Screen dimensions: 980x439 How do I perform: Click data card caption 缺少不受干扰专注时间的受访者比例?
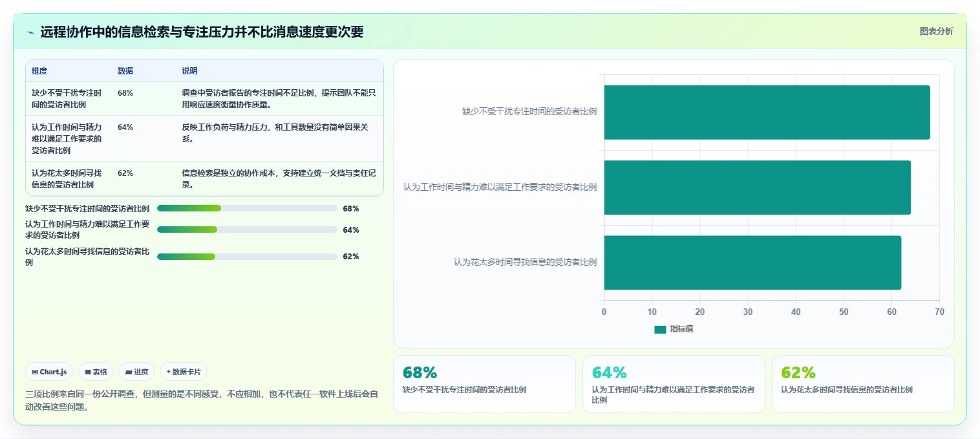(x=464, y=390)
